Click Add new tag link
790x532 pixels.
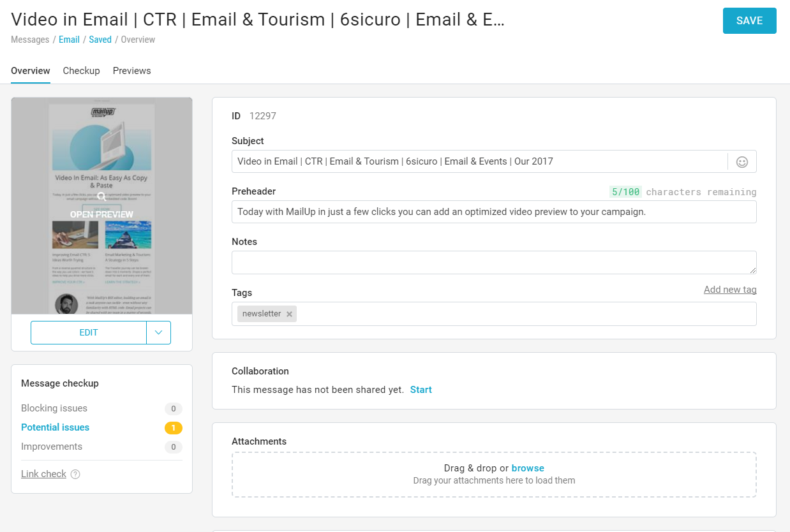click(x=730, y=290)
